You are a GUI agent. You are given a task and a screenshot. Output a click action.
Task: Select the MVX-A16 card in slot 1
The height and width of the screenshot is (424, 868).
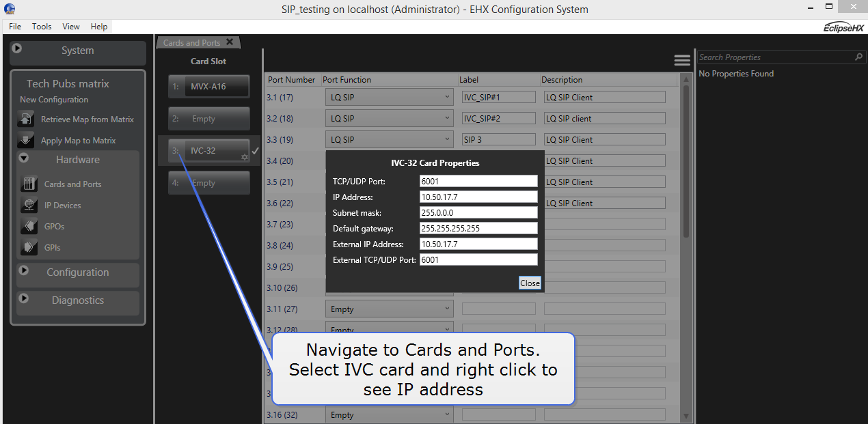coord(209,87)
